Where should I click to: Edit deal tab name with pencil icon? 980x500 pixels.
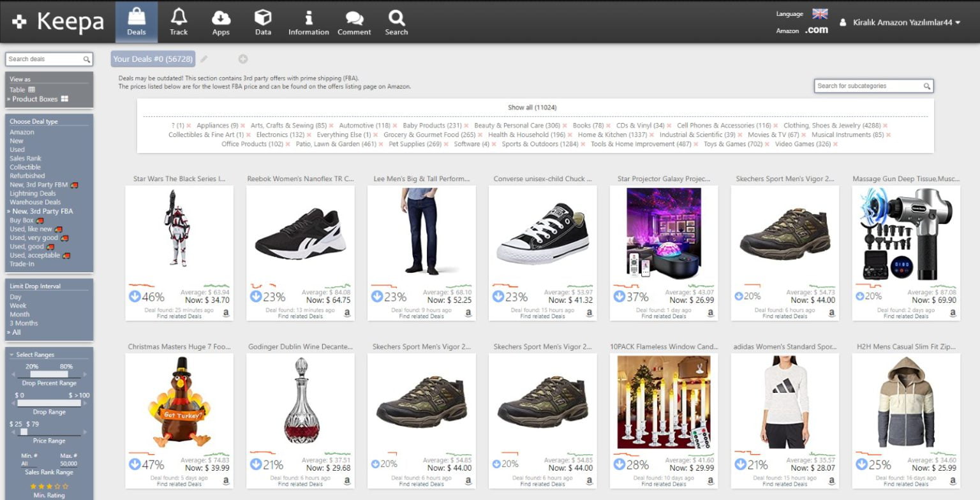(x=204, y=59)
